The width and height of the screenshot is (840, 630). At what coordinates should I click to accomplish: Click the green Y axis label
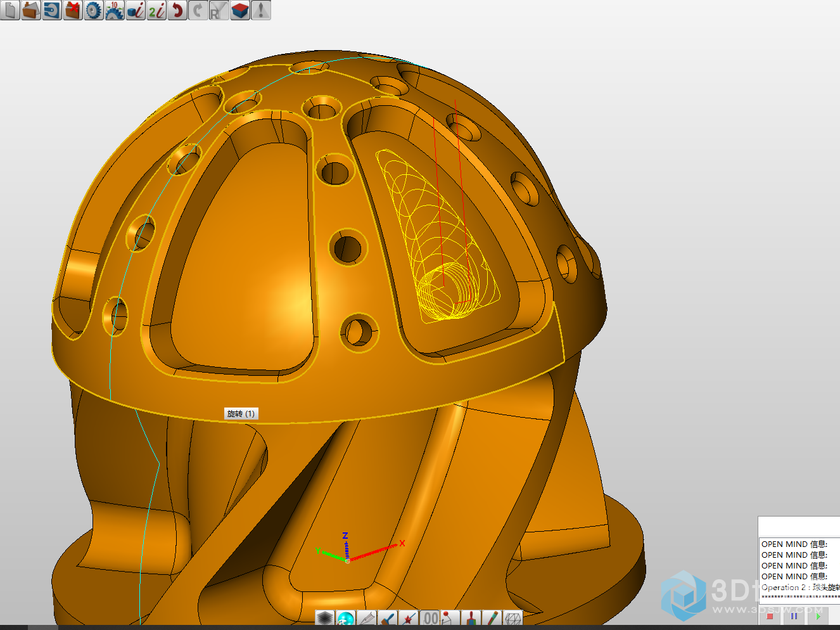coord(318,551)
